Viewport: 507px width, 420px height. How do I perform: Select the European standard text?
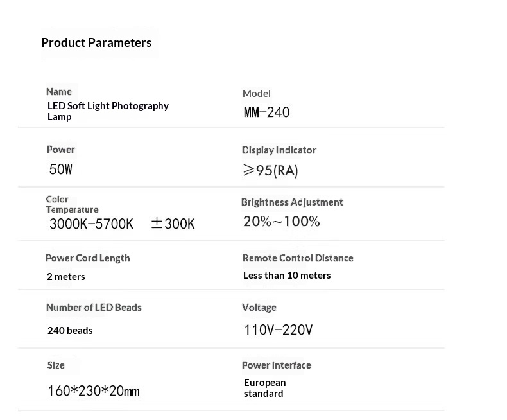(265, 388)
